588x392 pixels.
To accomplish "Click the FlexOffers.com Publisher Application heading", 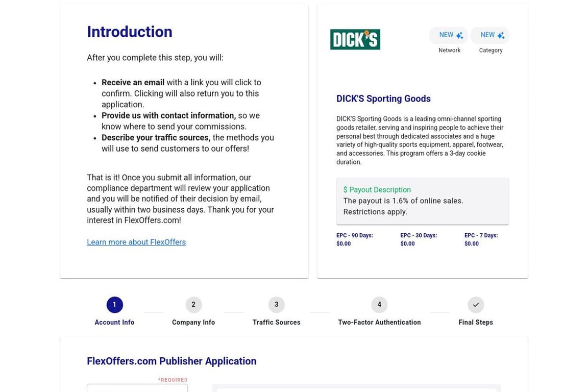I will 171,361.
